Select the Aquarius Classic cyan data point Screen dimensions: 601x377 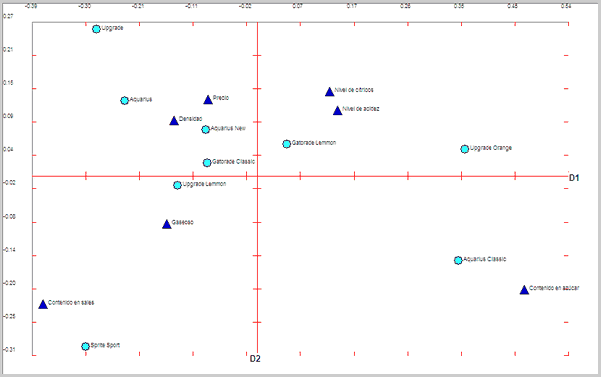458,261
